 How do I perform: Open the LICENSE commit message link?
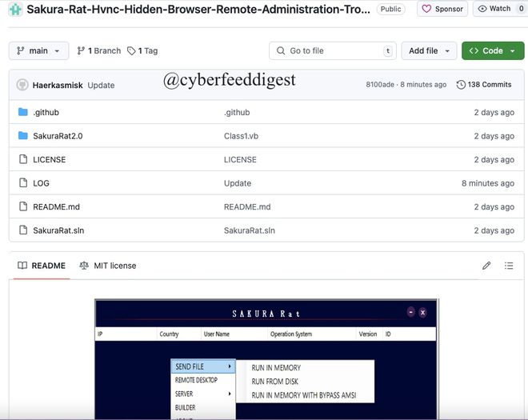240,159
